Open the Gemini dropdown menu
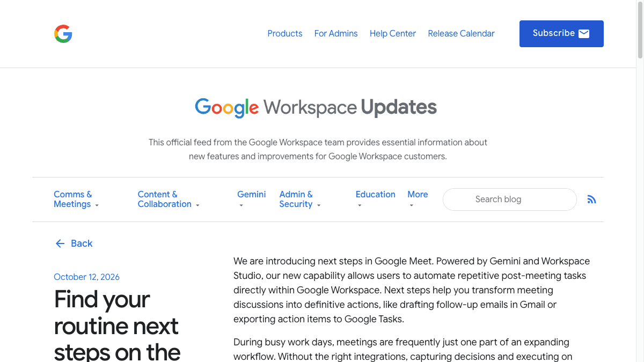The image size is (644, 362). click(x=252, y=200)
